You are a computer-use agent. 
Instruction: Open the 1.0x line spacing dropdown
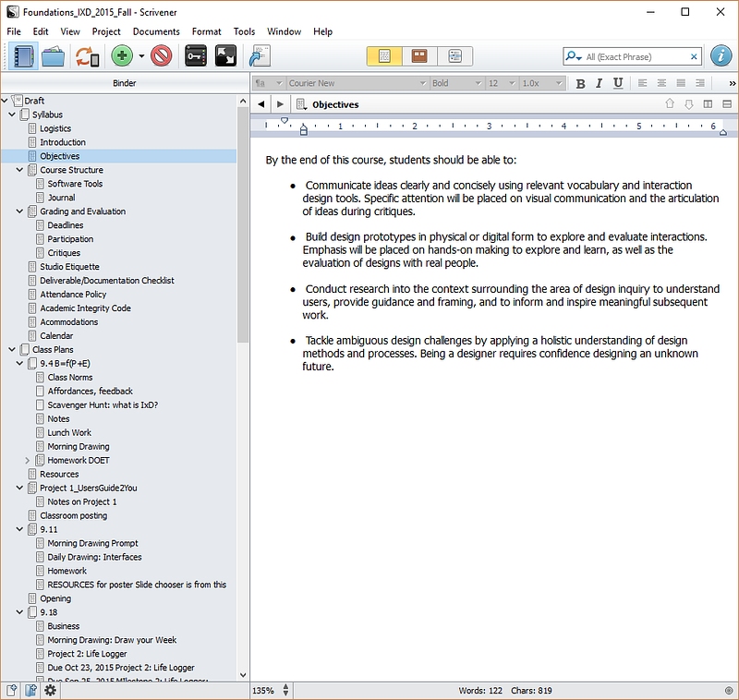pyautogui.click(x=542, y=83)
